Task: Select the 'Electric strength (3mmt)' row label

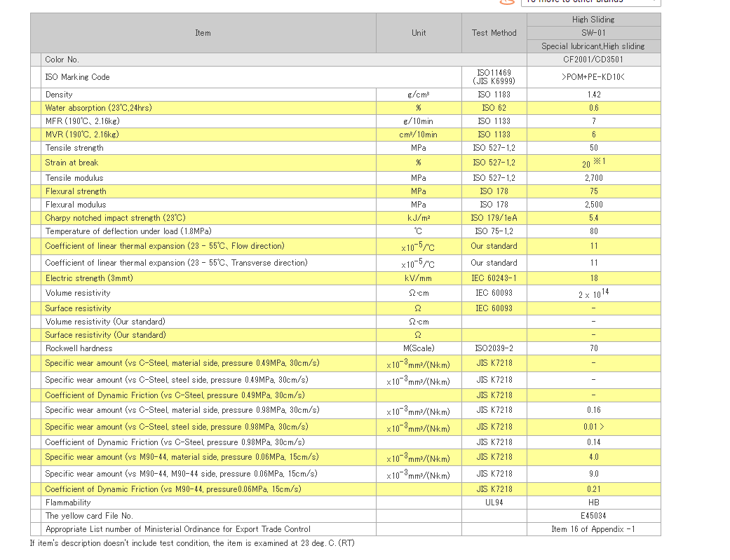Action: 89,278
